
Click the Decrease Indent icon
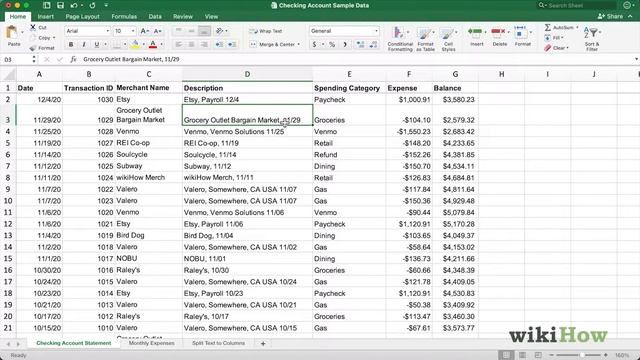(x=219, y=44)
